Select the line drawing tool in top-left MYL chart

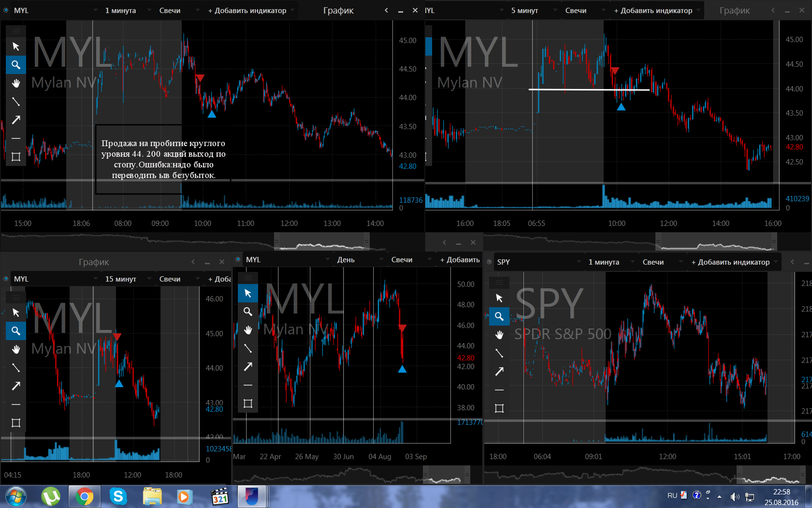(16, 102)
